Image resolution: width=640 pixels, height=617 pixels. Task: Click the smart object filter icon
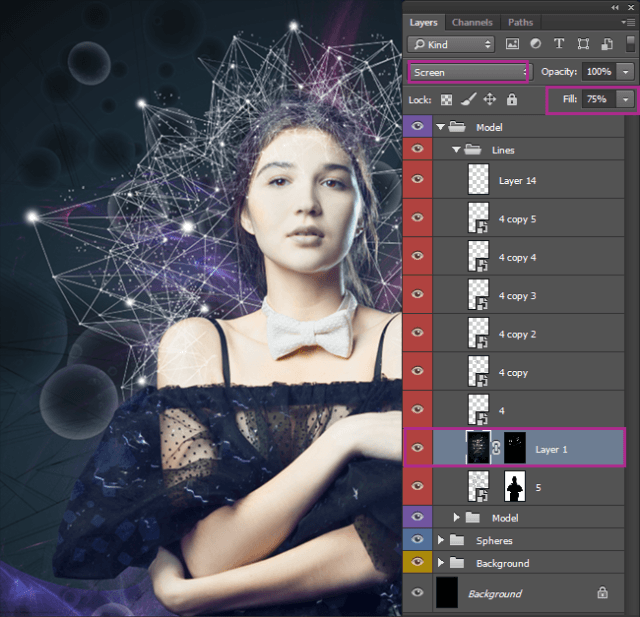click(x=604, y=44)
